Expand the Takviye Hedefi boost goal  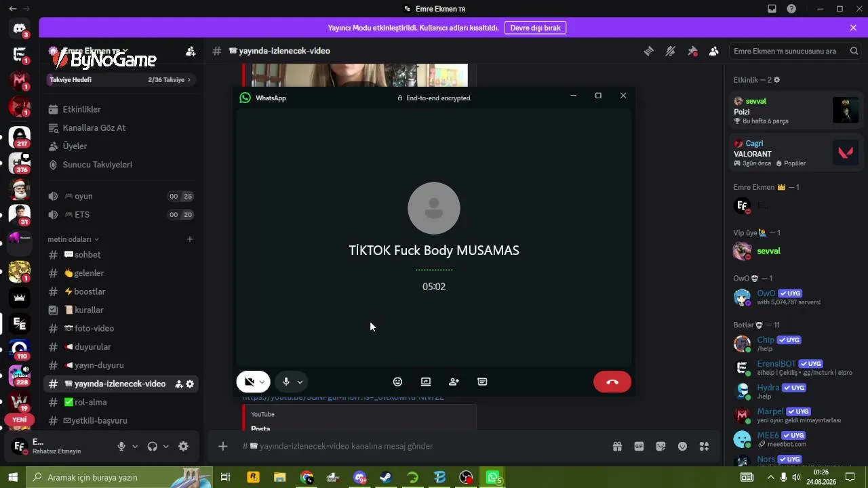click(x=121, y=79)
